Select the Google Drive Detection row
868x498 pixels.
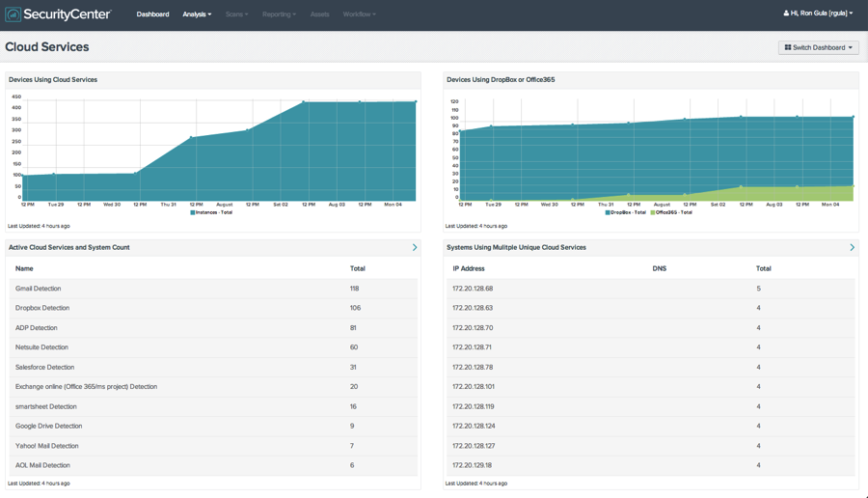pyautogui.click(x=213, y=426)
